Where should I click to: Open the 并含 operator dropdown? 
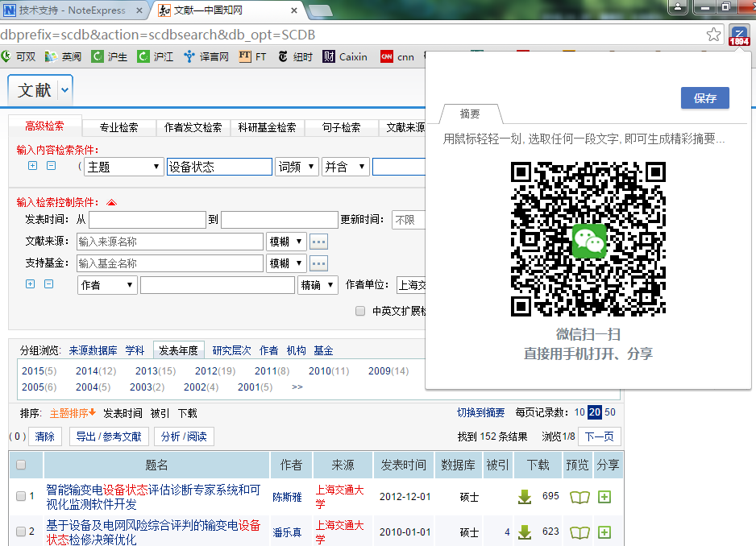coord(345,167)
